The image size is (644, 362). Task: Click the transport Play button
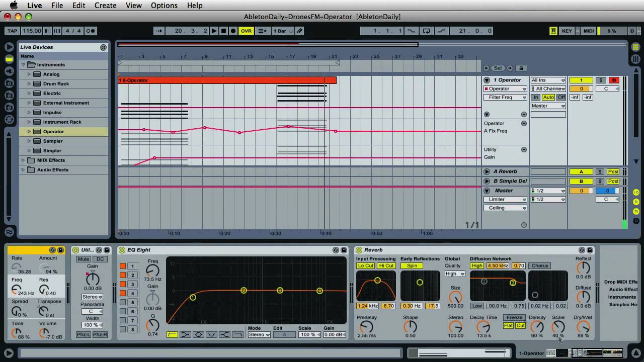pos(214,31)
